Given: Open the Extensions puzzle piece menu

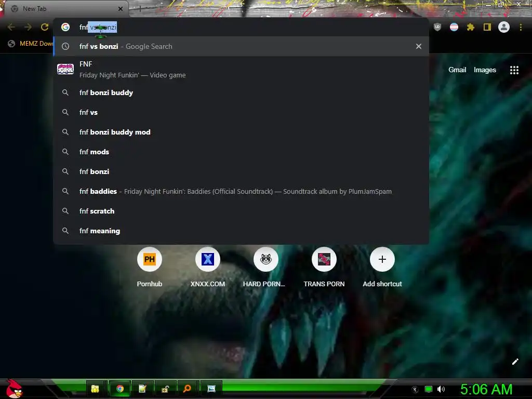Looking at the screenshot, I should pos(471,27).
